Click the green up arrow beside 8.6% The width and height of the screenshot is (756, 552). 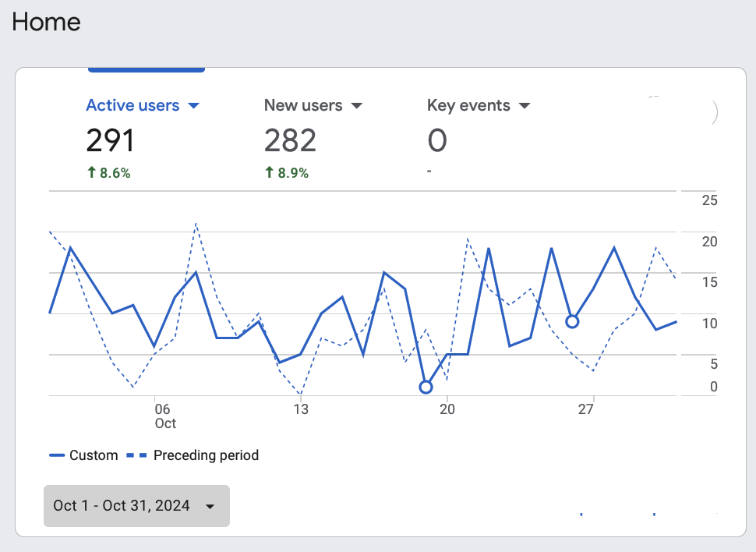[91, 173]
